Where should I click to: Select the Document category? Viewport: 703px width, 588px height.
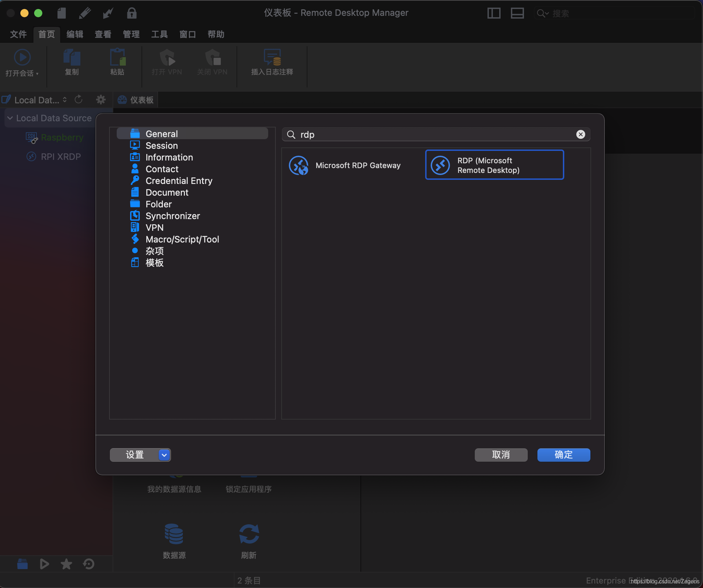point(192,192)
